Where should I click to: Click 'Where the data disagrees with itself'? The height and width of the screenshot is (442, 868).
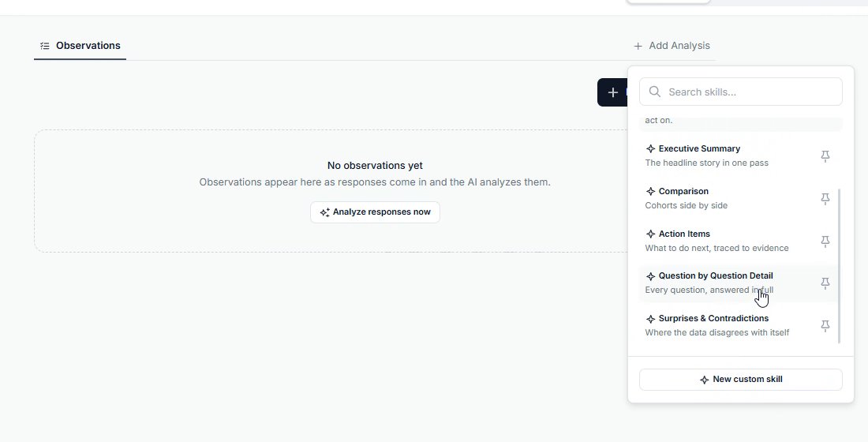click(x=716, y=333)
